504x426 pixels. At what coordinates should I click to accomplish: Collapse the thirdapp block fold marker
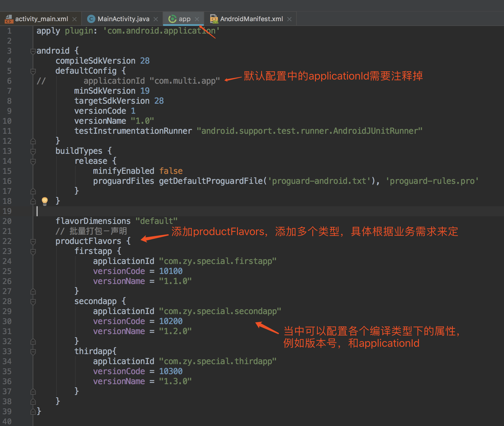pyautogui.click(x=33, y=352)
